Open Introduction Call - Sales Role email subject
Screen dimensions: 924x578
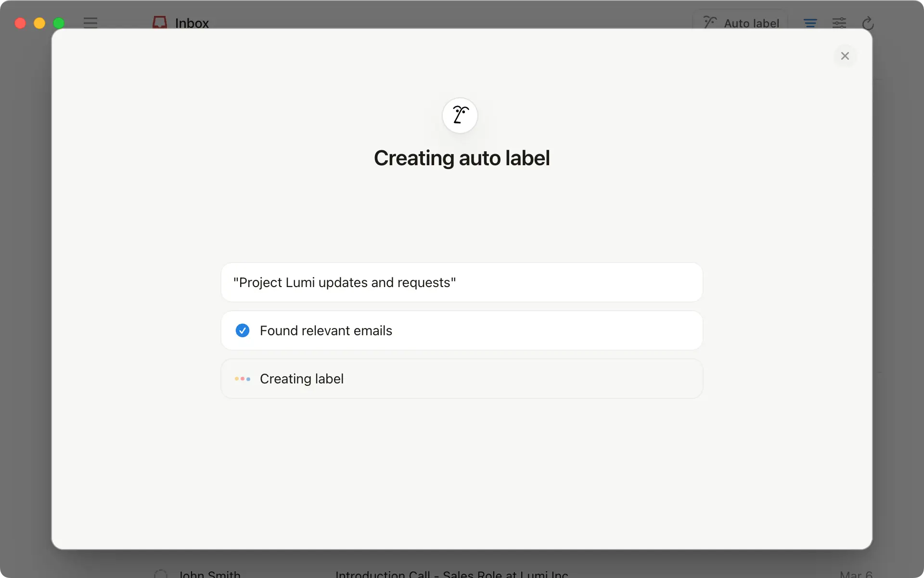452,574
